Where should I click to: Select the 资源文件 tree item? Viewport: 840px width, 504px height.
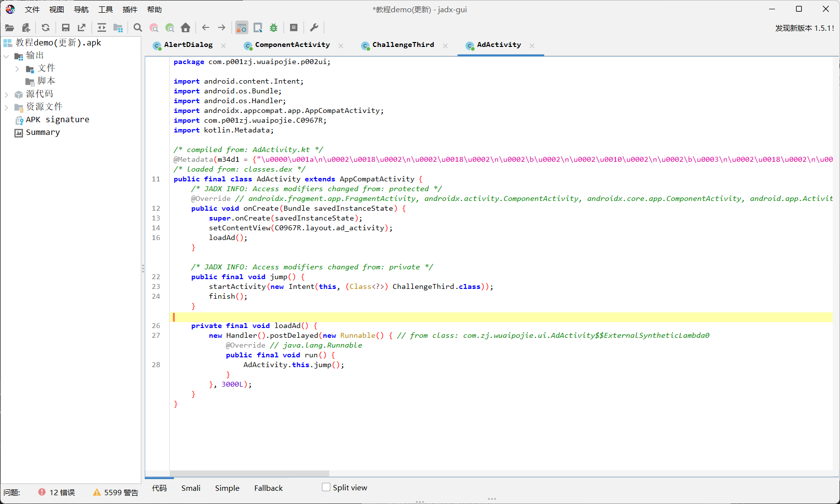pyautogui.click(x=44, y=107)
